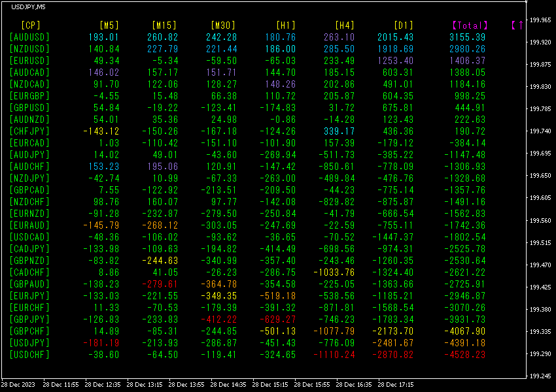Viewport: 556px width, 392px height.
Task: Click EURJPY M30 value -349.35
Action: (x=218, y=296)
